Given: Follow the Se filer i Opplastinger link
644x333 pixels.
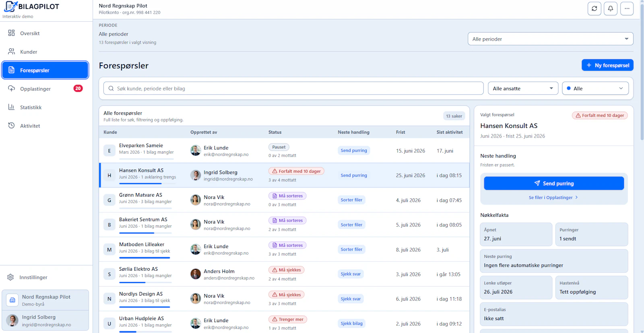Looking at the screenshot, I should pyautogui.click(x=553, y=197).
